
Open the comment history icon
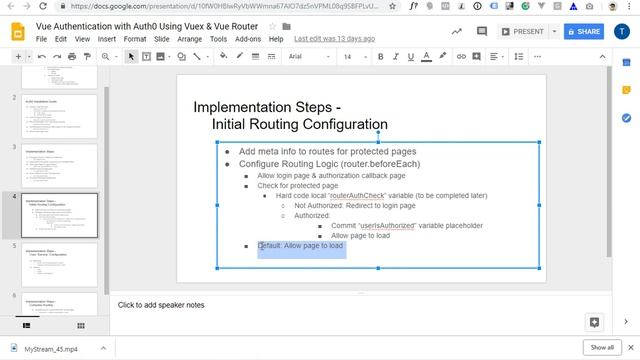tap(482, 31)
